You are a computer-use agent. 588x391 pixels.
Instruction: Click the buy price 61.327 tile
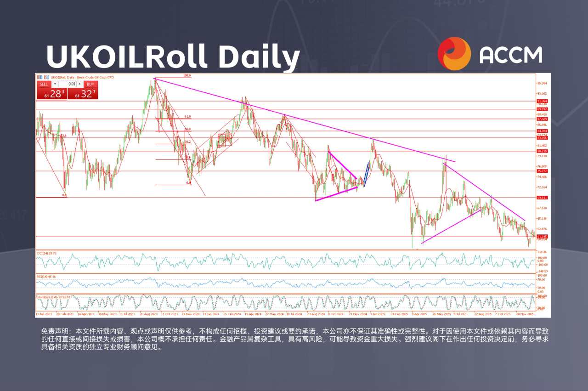(x=83, y=94)
